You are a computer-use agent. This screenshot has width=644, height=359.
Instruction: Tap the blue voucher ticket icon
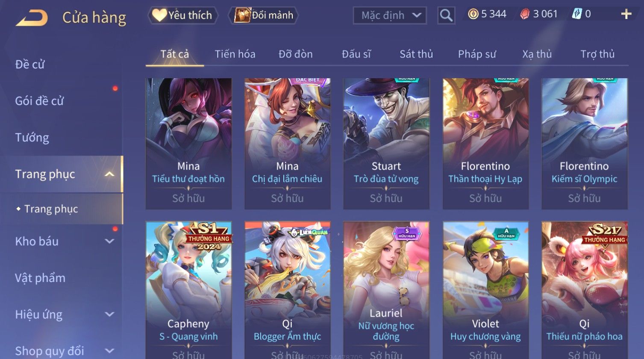pos(577,14)
